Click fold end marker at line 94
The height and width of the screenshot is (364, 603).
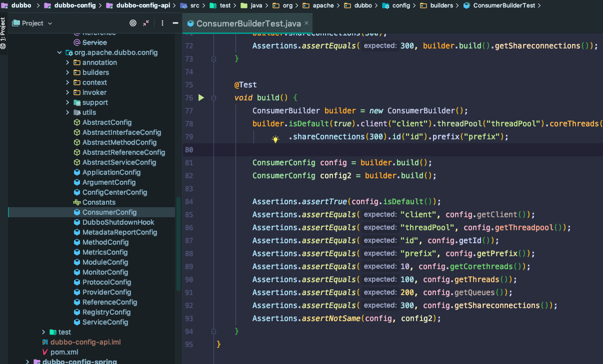(x=213, y=332)
